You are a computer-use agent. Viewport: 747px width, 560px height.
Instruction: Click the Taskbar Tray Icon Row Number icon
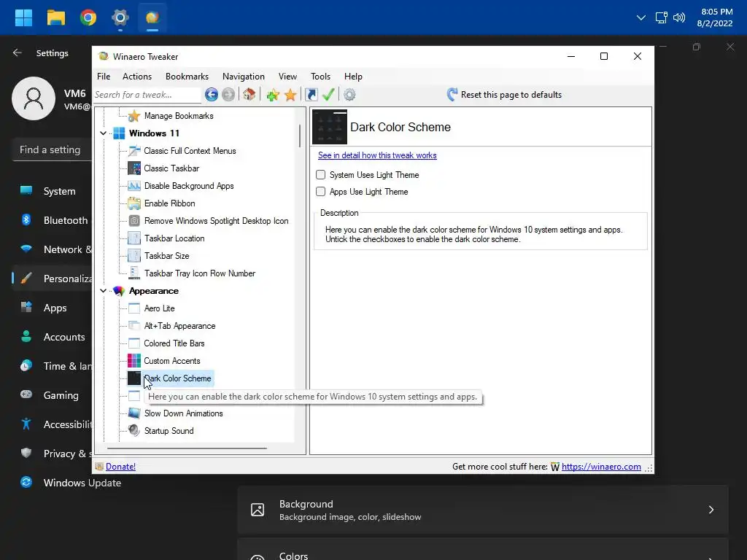(134, 273)
